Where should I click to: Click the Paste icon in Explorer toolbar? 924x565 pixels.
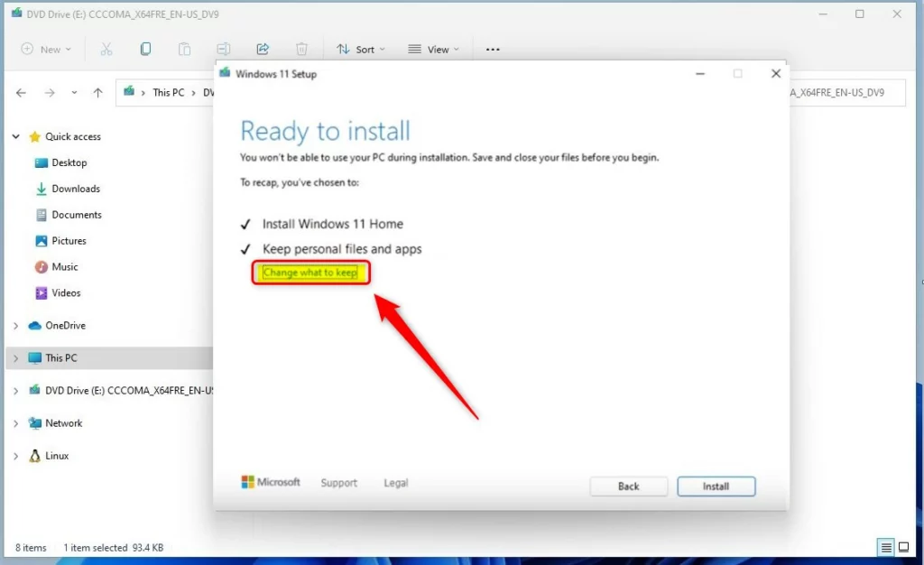pyautogui.click(x=184, y=49)
